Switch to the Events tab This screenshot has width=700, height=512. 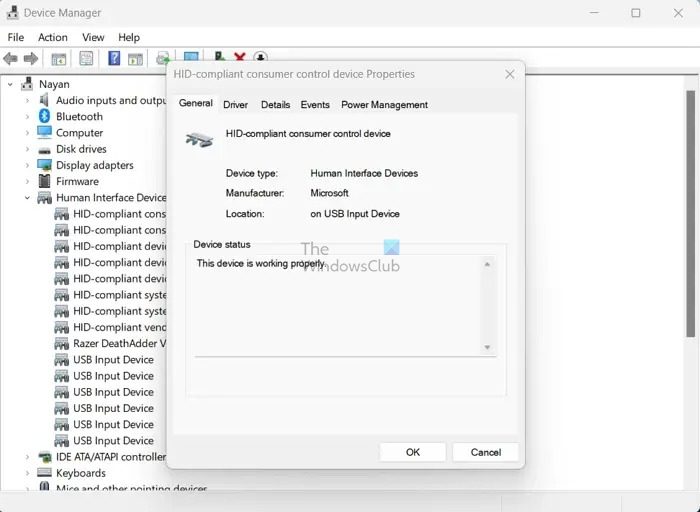coord(315,105)
